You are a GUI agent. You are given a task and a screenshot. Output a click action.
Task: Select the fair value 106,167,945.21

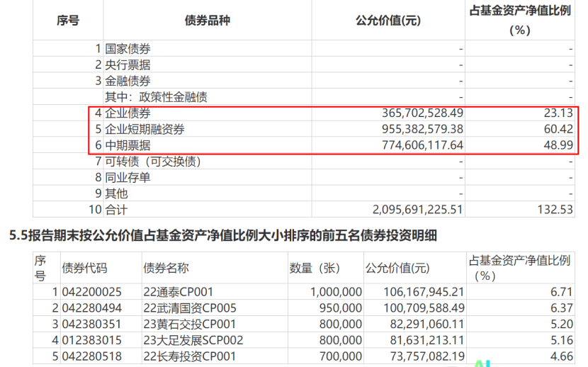coord(414,292)
